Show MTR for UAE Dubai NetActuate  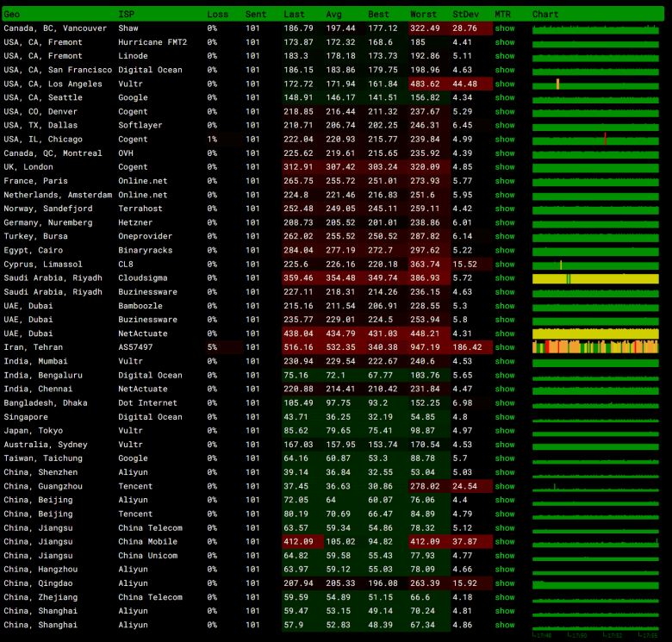504,333
